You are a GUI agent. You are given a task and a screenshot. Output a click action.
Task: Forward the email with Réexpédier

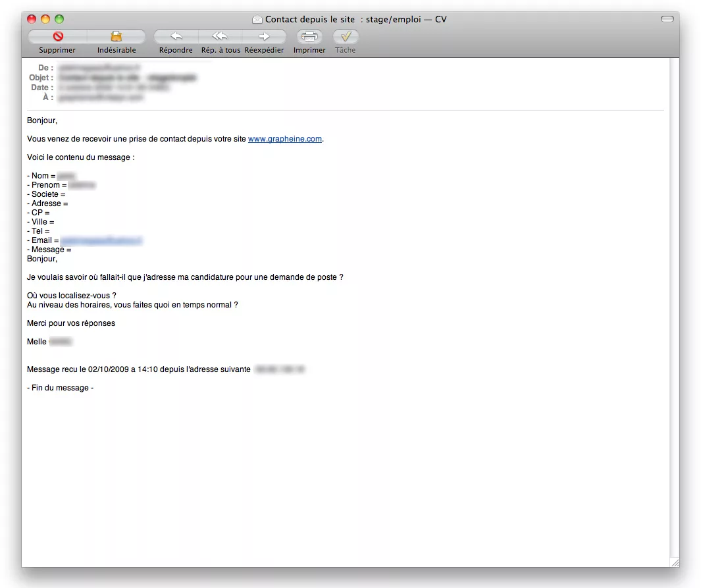tap(264, 37)
